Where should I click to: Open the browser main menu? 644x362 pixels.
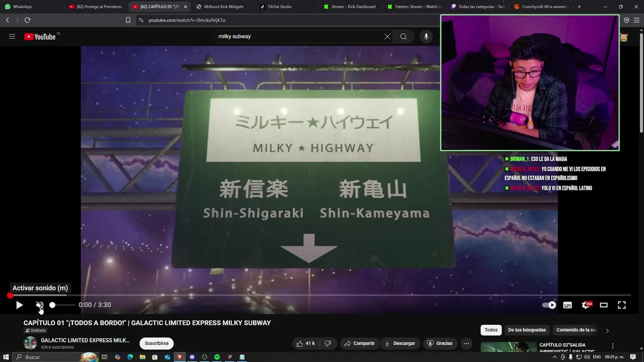pos(636,20)
